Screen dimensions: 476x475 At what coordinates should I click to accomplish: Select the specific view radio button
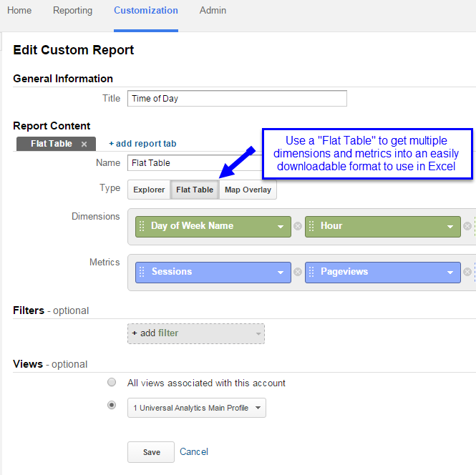coord(112,405)
